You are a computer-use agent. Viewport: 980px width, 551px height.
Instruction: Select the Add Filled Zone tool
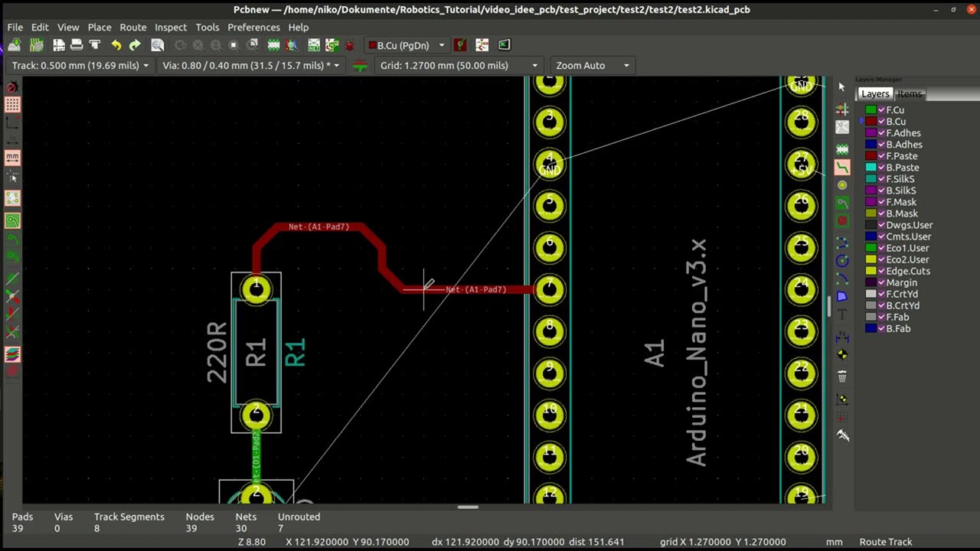(842, 204)
